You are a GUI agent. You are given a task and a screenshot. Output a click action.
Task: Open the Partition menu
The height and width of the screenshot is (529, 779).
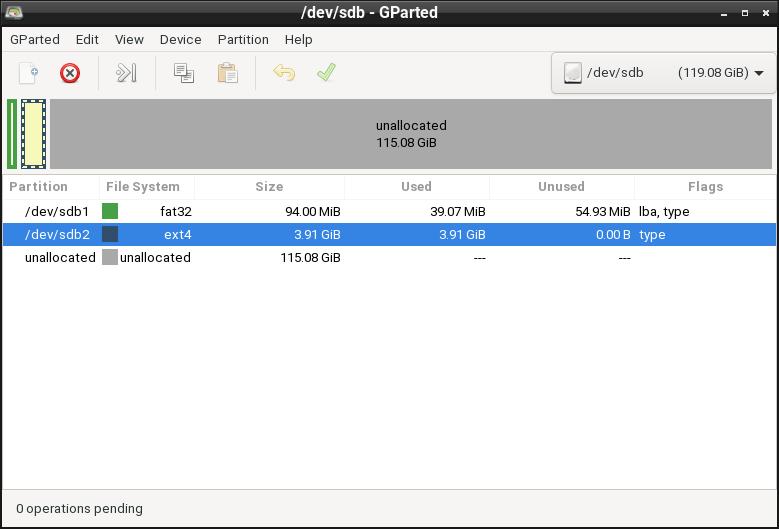click(243, 39)
